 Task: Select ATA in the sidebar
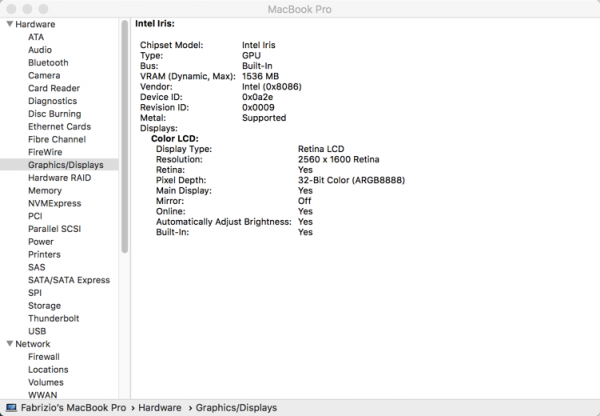[36, 37]
